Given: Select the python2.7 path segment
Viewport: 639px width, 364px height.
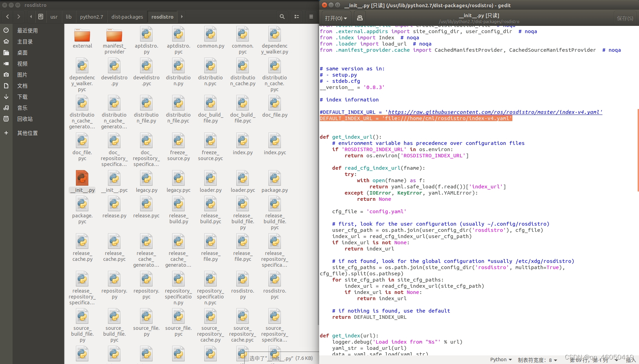Looking at the screenshot, I should pos(91,17).
